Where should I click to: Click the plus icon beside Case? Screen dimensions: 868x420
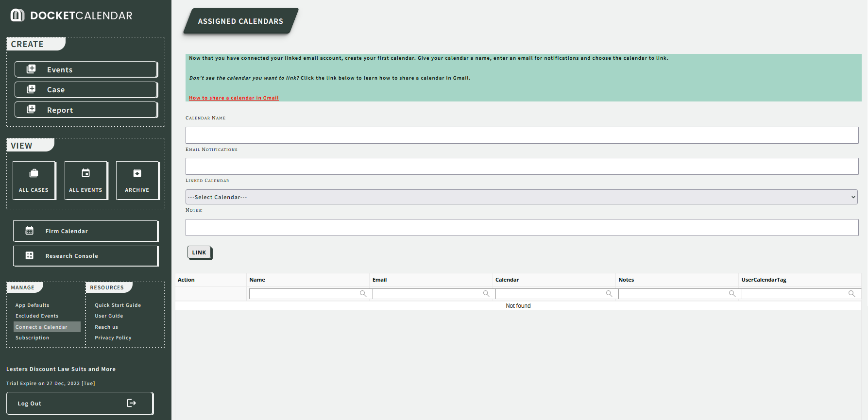pos(31,89)
